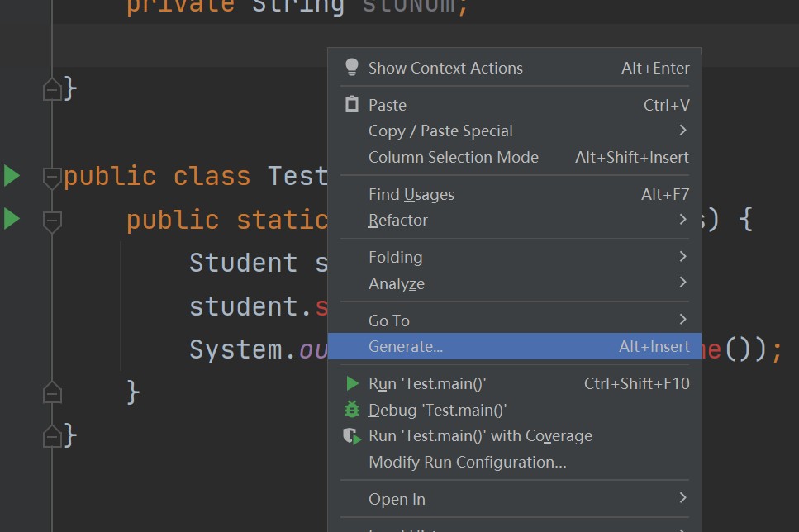799x532 pixels.
Task: Open the Refactor submenu
Action: tap(682, 220)
